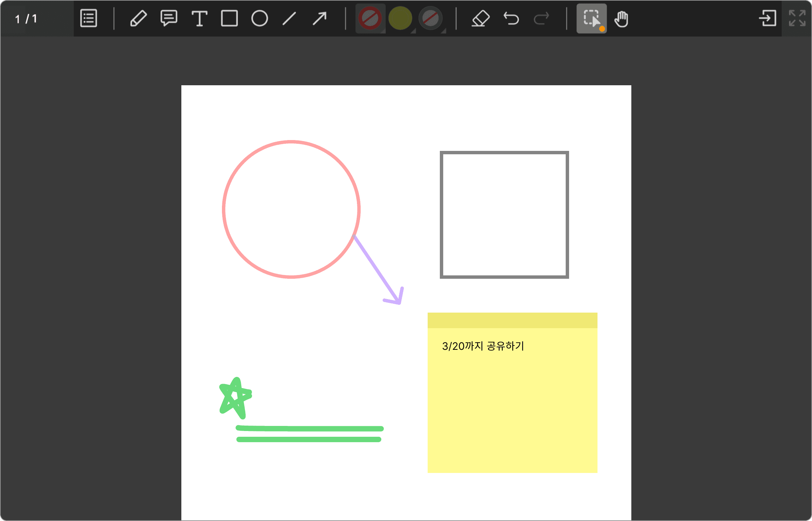
Task: Select the arrow drawing tool
Action: pyautogui.click(x=319, y=19)
